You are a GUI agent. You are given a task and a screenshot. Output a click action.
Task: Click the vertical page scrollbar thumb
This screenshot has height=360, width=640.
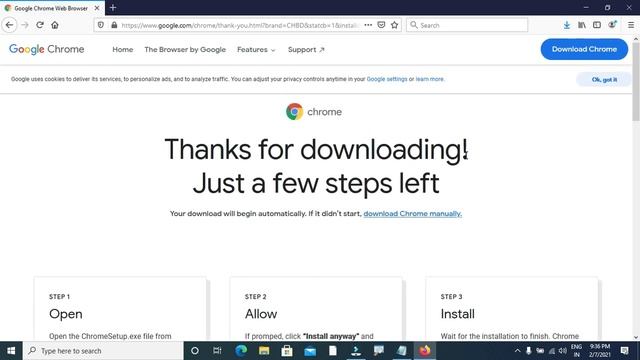tap(636, 82)
